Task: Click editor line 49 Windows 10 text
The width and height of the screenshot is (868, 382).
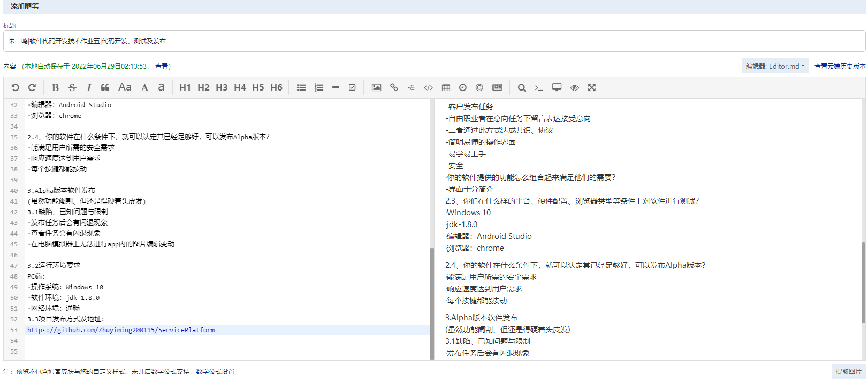Action: (x=85, y=287)
